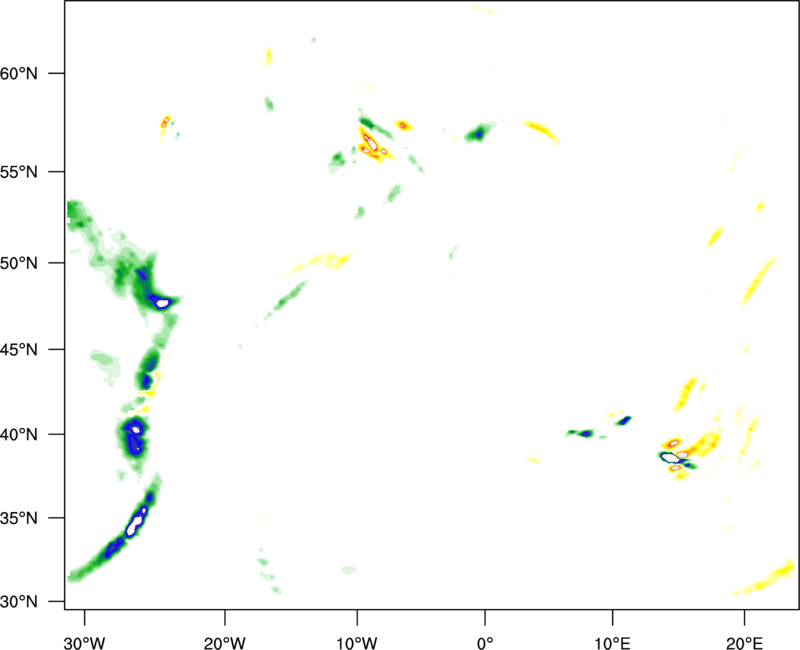Click the 55°N latitude label
Image resolution: width=800 pixels, height=650 pixels.
pos(19,172)
